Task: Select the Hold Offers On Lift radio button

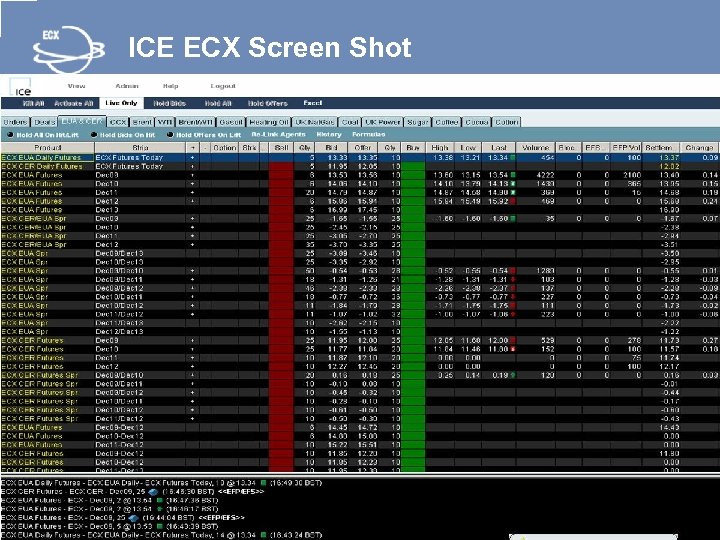Action: (x=170, y=135)
